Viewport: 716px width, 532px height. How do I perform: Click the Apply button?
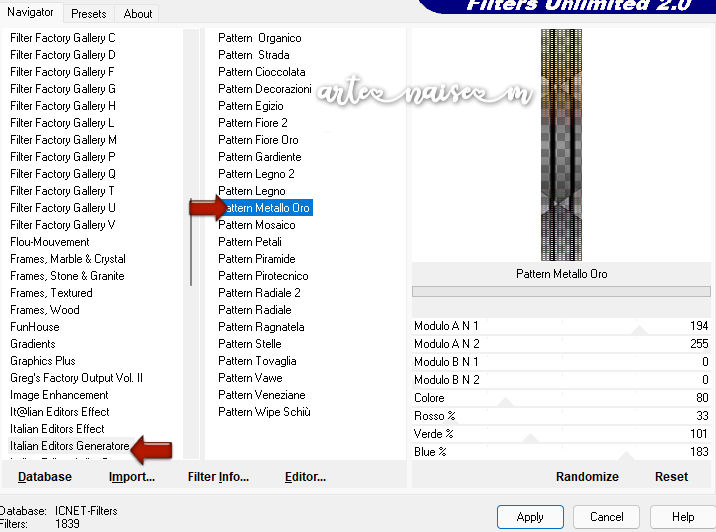pos(530,517)
